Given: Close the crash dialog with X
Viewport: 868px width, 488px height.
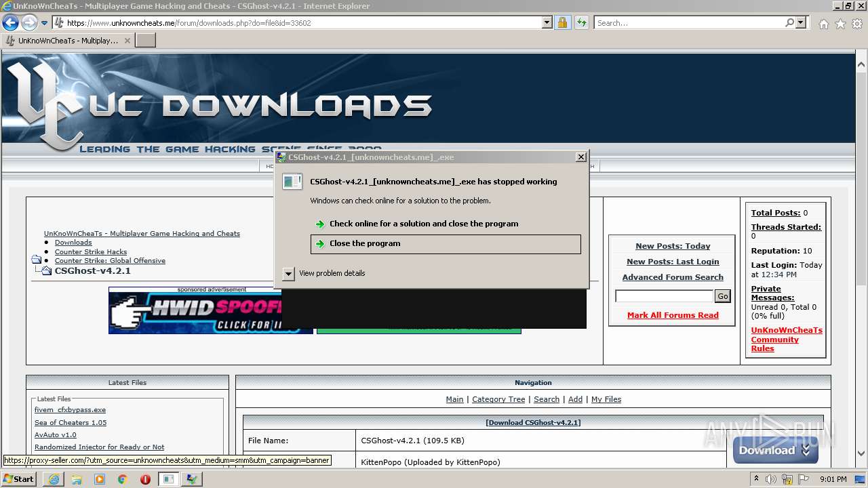Looking at the screenshot, I should point(580,157).
